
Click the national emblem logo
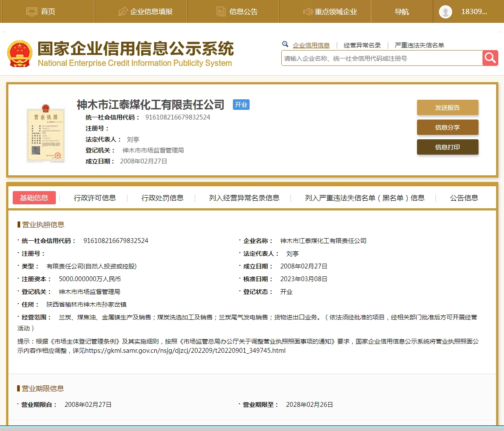click(x=20, y=54)
